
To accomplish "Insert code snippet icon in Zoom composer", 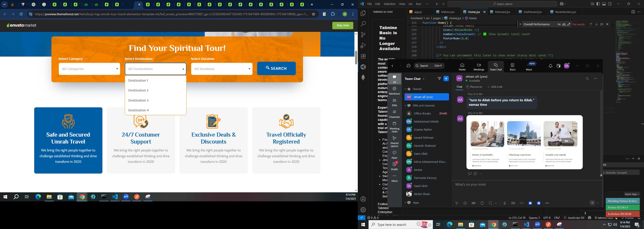I will 521,203.
